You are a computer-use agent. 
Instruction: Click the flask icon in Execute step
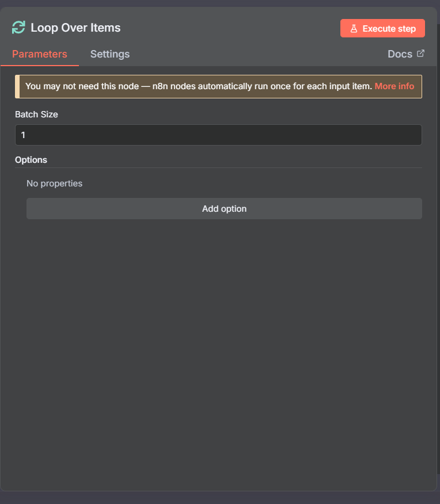(x=354, y=29)
